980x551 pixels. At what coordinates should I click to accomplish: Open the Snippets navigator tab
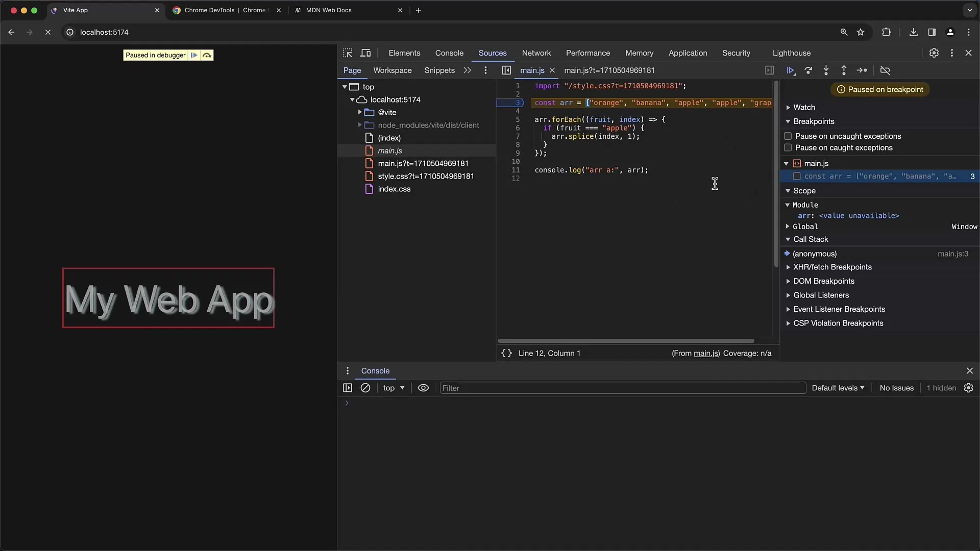439,70
